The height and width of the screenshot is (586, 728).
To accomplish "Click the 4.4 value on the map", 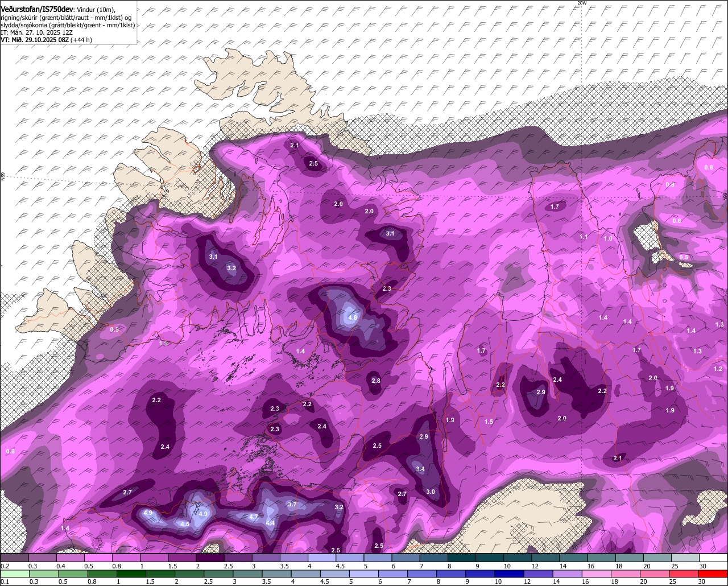I will pos(271,523).
